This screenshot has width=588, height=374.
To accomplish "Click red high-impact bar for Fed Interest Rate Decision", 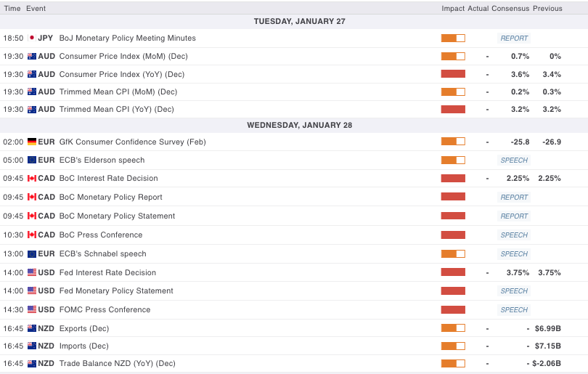I will click(x=453, y=272).
